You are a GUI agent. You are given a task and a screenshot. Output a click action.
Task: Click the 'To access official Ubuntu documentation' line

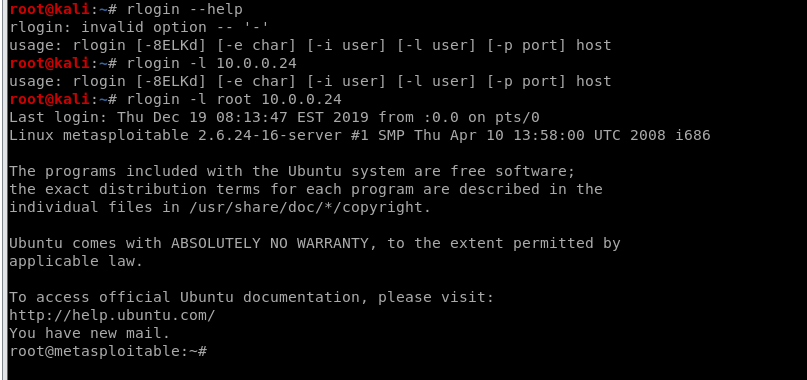tap(252, 297)
